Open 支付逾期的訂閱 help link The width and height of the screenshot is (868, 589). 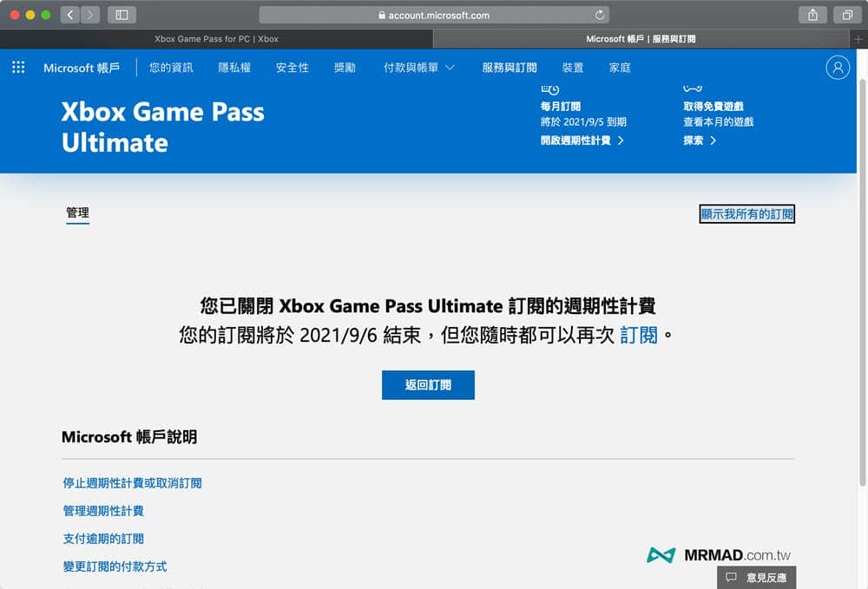tap(103, 539)
